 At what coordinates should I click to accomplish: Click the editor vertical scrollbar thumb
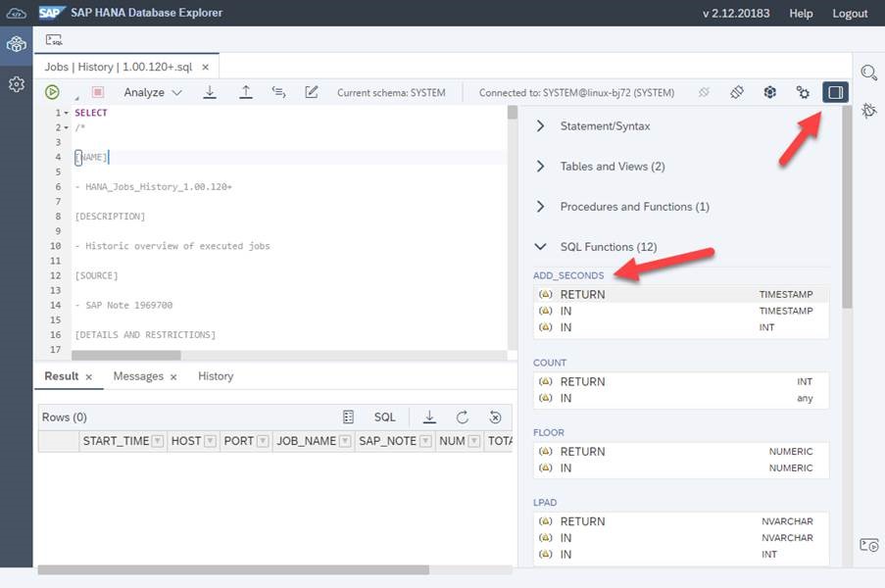(x=513, y=113)
